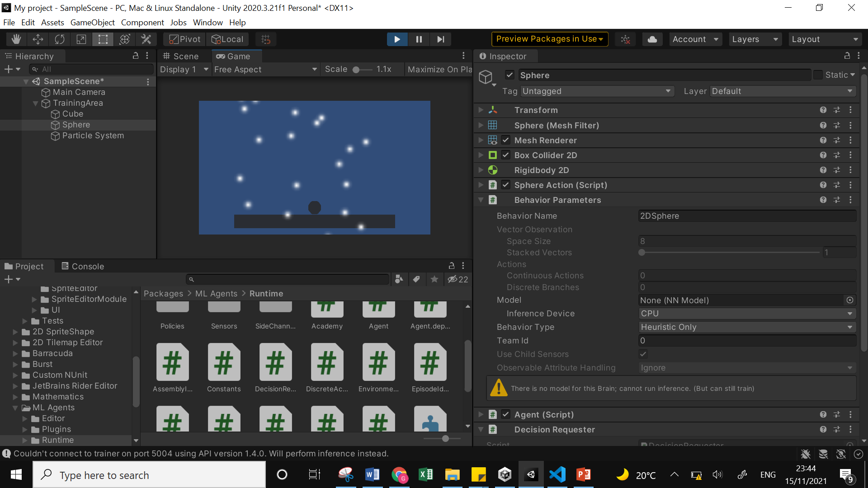
Task: Click the Preview Packages in Use button
Action: pos(549,39)
